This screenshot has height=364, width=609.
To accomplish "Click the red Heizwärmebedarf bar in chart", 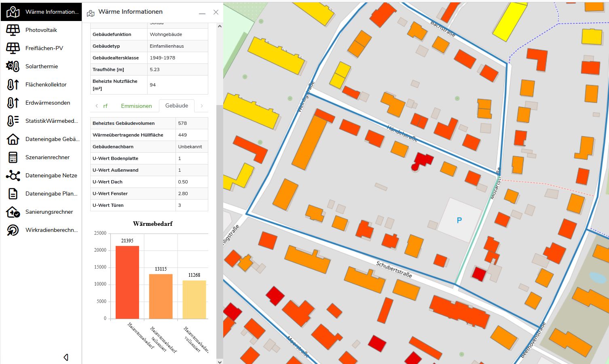I will pyautogui.click(x=127, y=282).
